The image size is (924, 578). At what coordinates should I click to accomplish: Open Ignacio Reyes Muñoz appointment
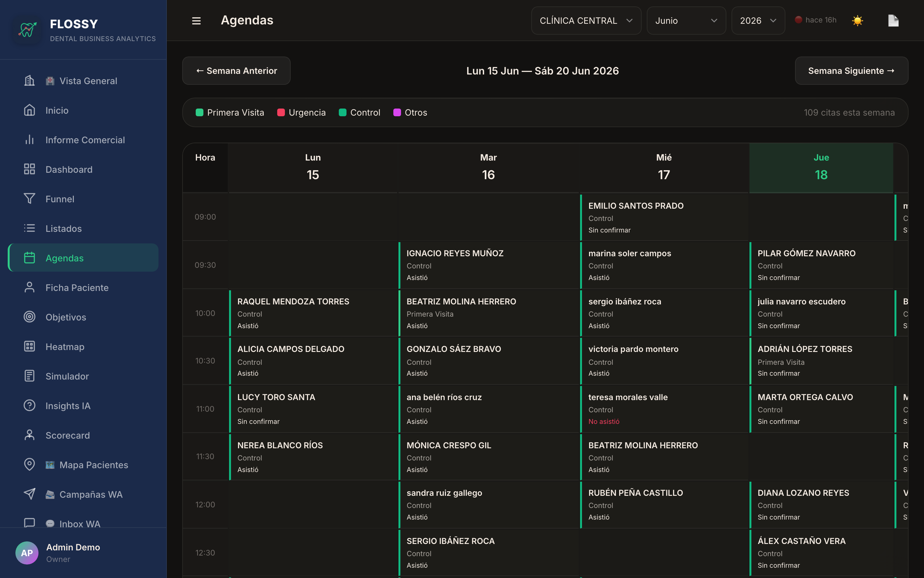488,265
